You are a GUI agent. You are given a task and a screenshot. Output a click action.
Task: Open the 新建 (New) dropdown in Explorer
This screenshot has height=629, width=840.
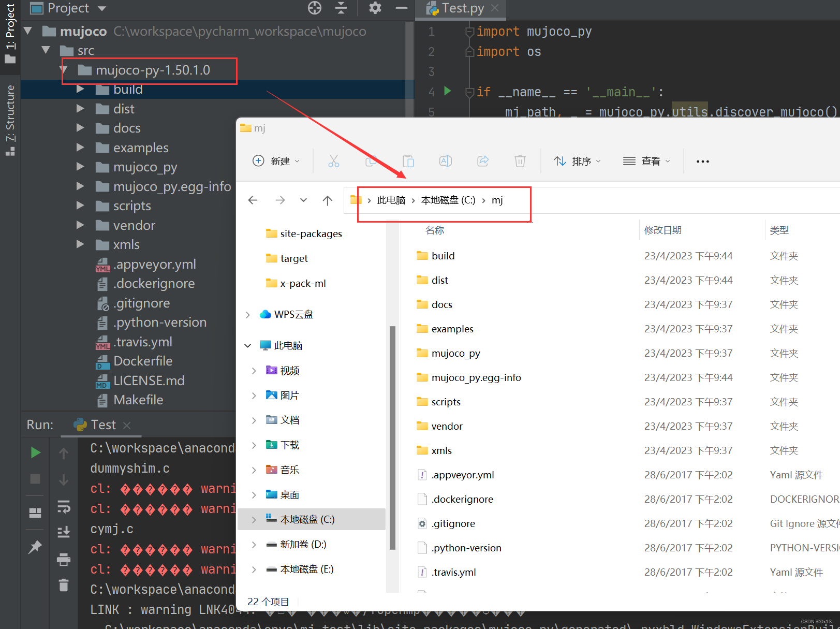276,161
